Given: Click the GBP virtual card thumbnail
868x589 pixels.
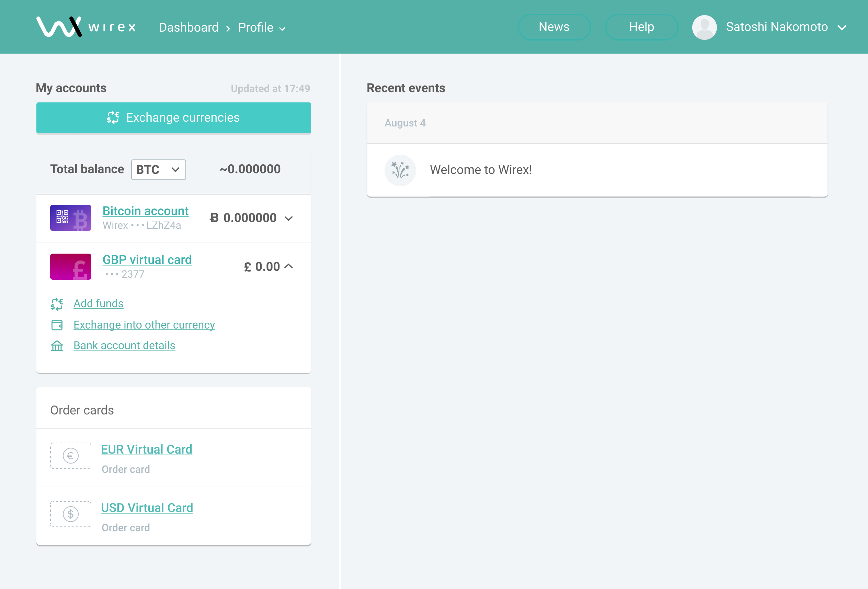Looking at the screenshot, I should (71, 266).
